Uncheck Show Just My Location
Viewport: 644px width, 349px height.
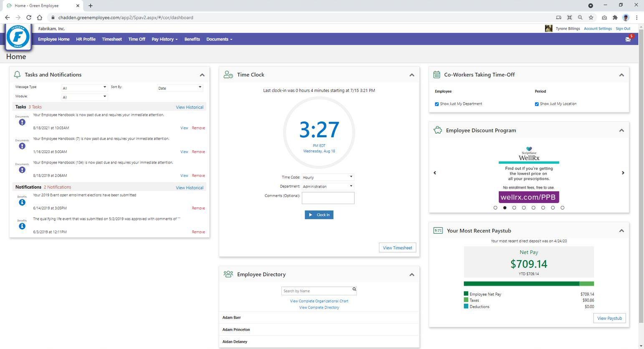(x=537, y=104)
